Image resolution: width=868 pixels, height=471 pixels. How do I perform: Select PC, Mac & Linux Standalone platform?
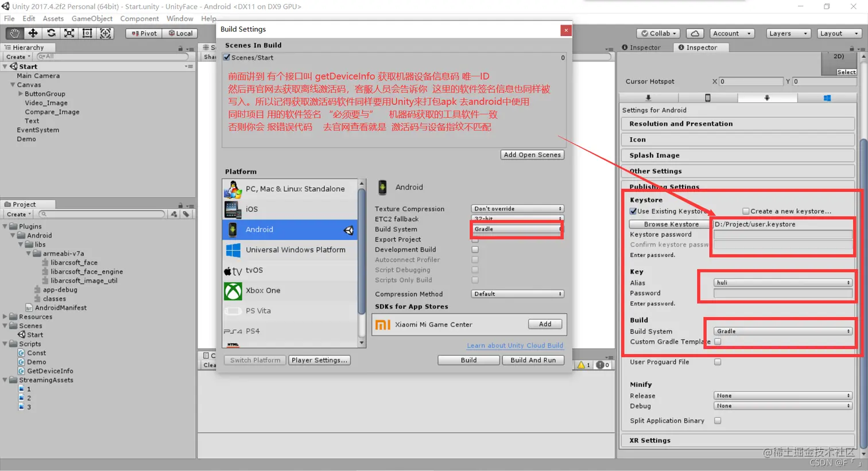click(290, 189)
